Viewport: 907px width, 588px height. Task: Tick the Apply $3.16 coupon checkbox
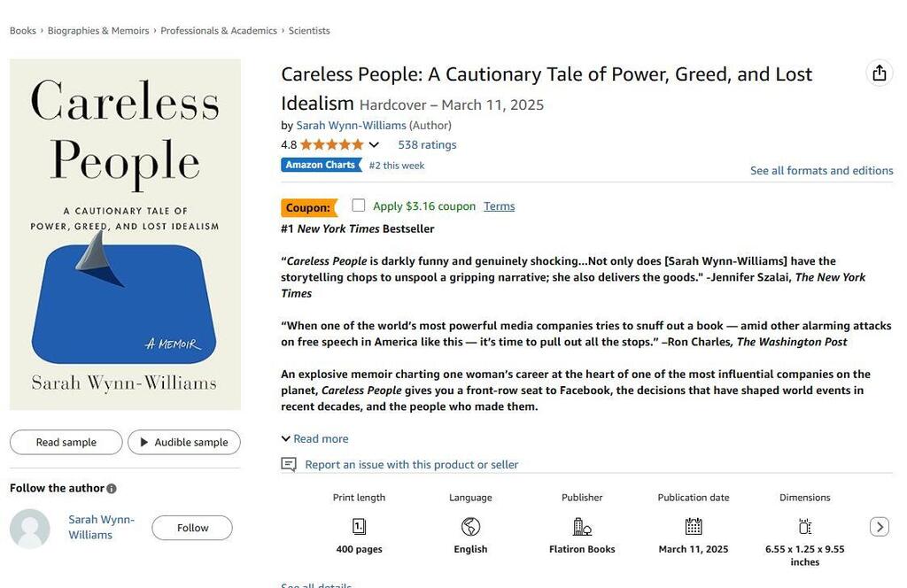click(359, 205)
